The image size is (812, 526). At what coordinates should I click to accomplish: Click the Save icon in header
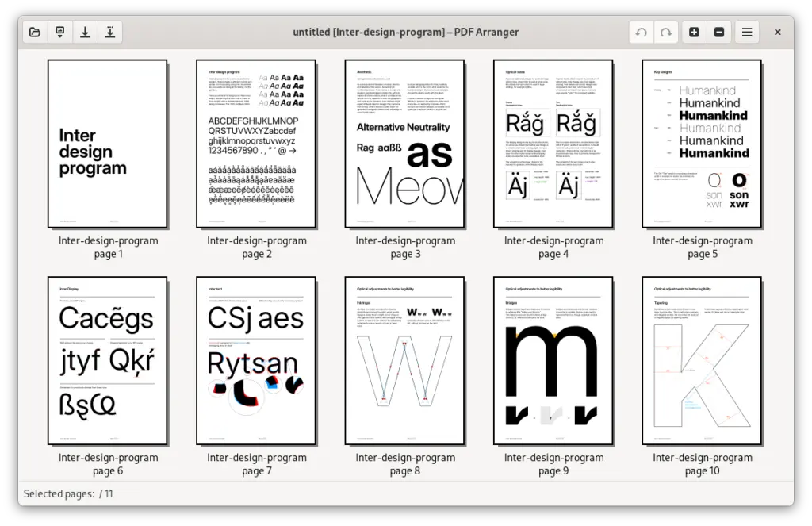coord(84,33)
